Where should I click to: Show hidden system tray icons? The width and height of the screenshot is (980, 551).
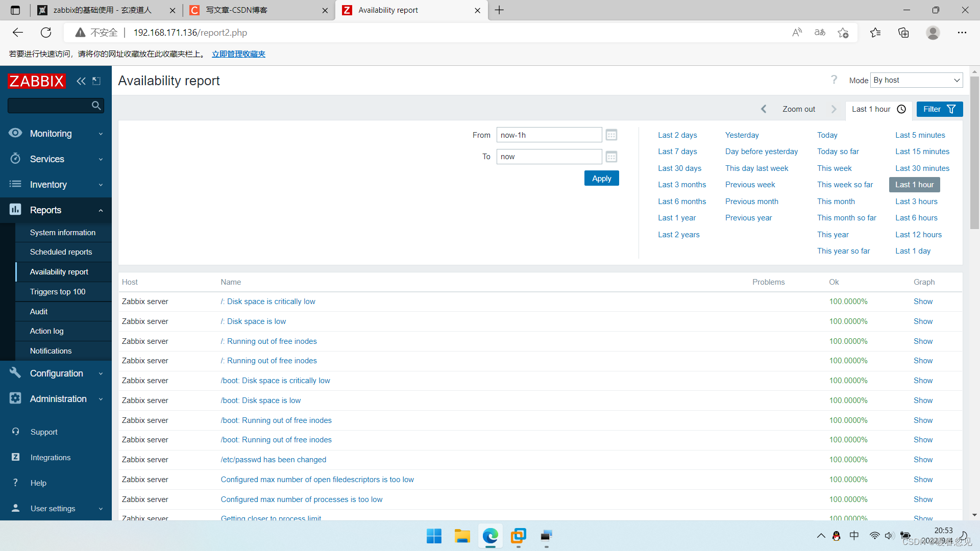(x=821, y=536)
